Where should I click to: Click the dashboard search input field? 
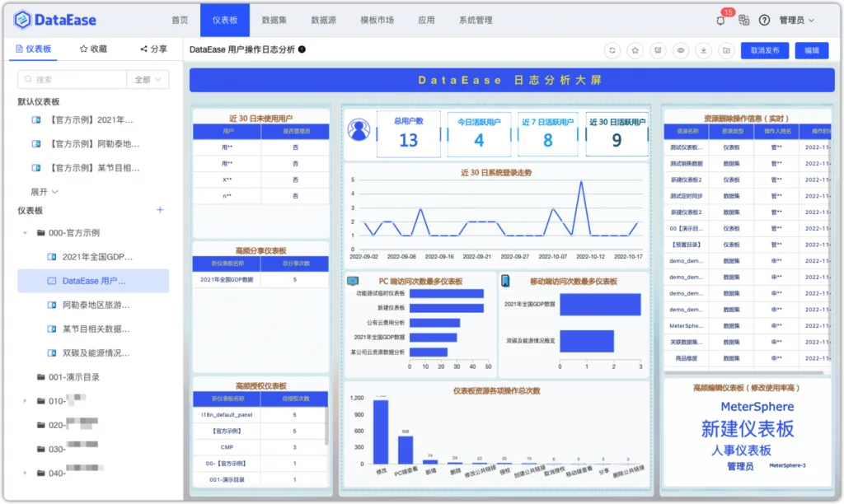click(x=73, y=80)
